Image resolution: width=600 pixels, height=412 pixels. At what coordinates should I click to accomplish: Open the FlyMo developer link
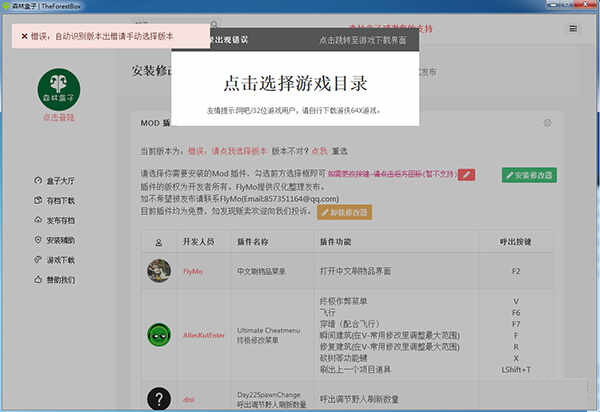[193, 271]
